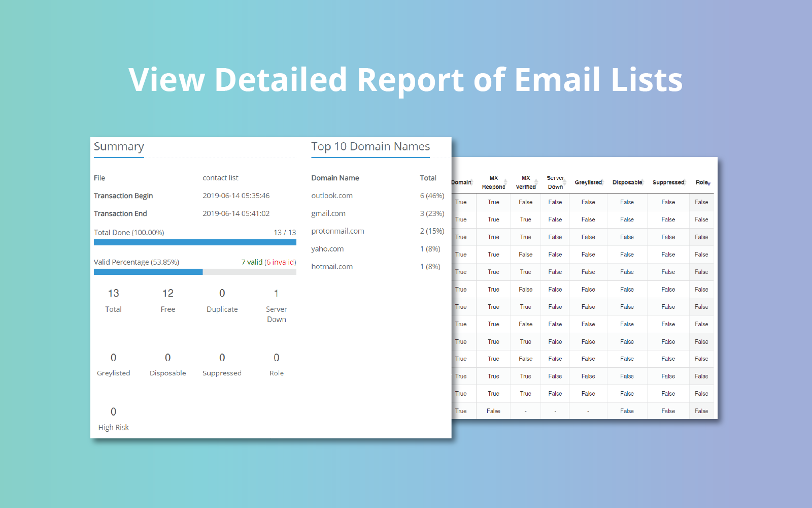Select the Summary section heading
The width and height of the screenshot is (812, 508).
tap(119, 147)
